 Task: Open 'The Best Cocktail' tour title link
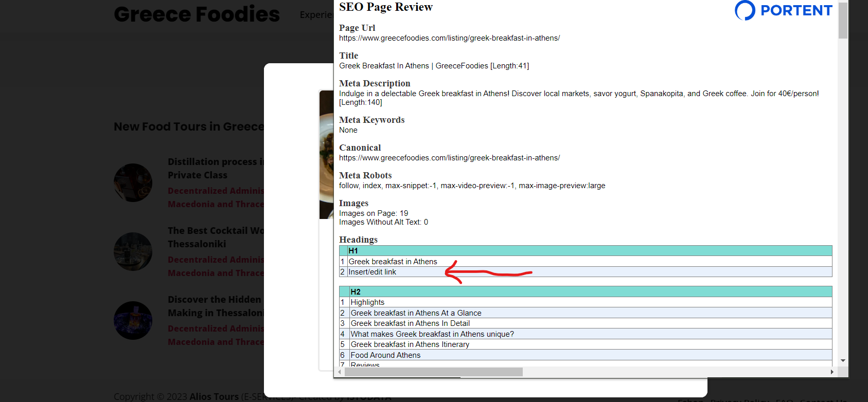(216, 237)
